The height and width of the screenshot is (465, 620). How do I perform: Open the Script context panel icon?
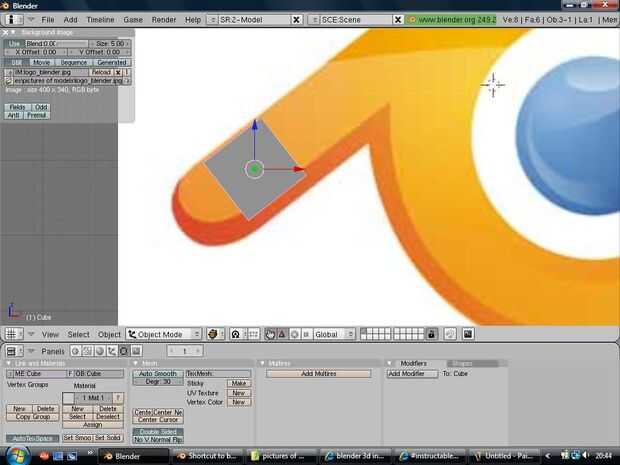pos(87,351)
